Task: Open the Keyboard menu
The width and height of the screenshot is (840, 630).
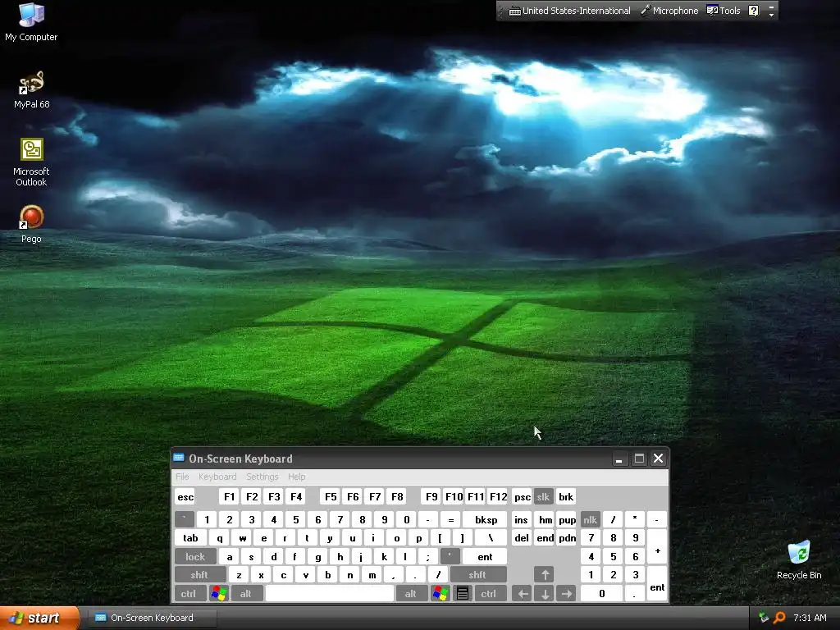Action: 217,477
